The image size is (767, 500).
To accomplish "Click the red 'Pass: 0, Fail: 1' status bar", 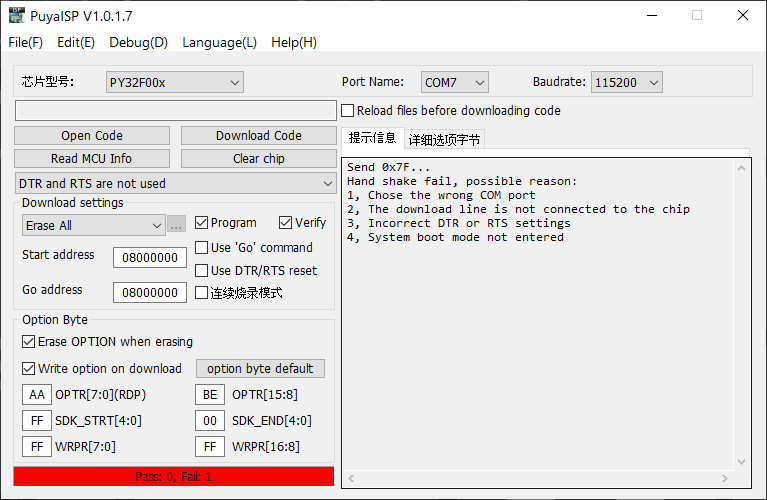I will pyautogui.click(x=174, y=477).
